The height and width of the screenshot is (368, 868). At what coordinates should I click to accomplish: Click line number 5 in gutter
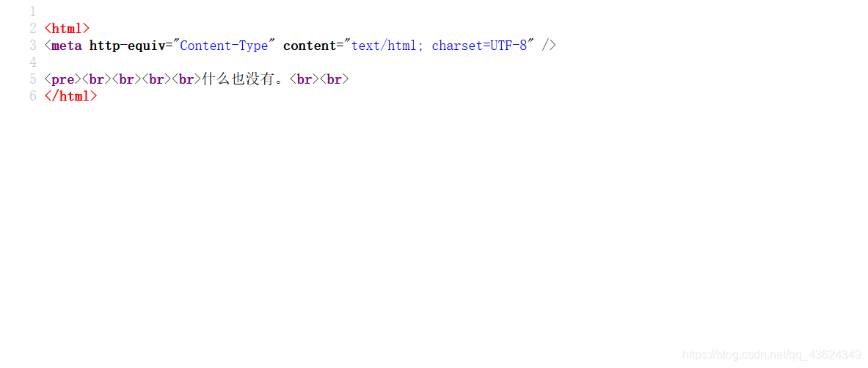pyautogui.click(x=33, y=79)
